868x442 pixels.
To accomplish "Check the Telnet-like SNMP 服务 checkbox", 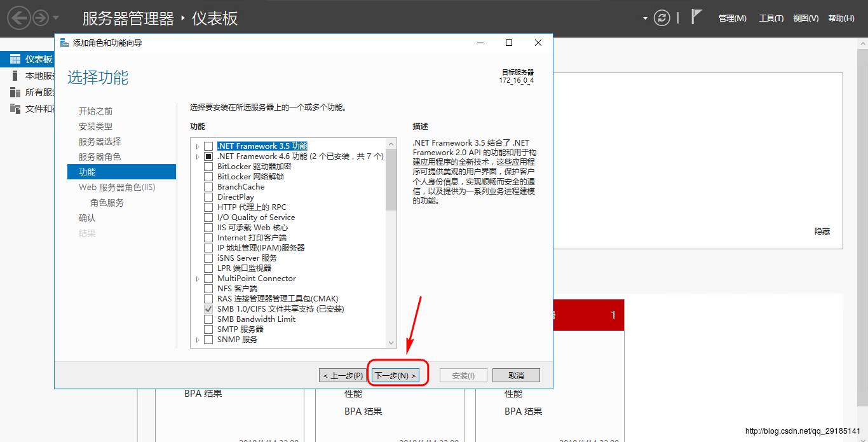I will pyautogui.click(x=208, y=340).
